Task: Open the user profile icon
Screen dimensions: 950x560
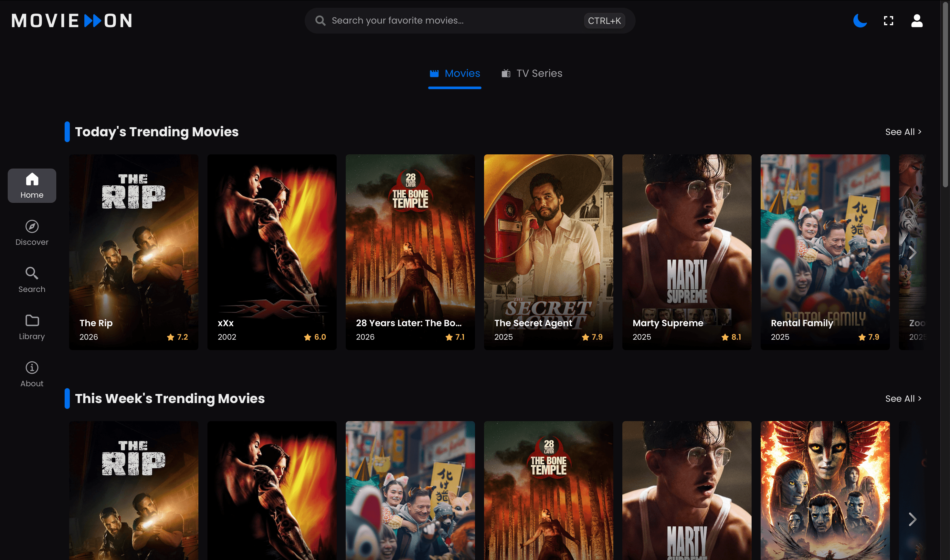Action: coord(917,20)
